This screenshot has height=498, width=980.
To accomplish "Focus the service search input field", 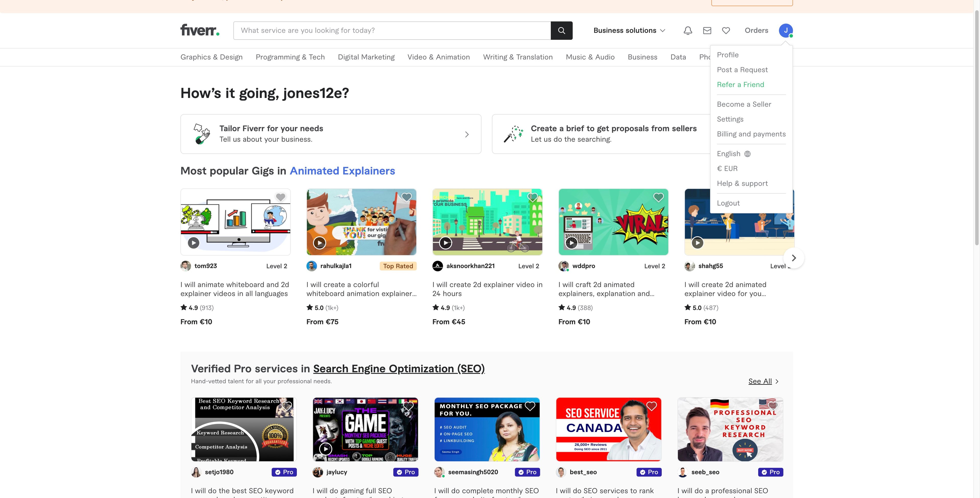I will click(392, 30).
